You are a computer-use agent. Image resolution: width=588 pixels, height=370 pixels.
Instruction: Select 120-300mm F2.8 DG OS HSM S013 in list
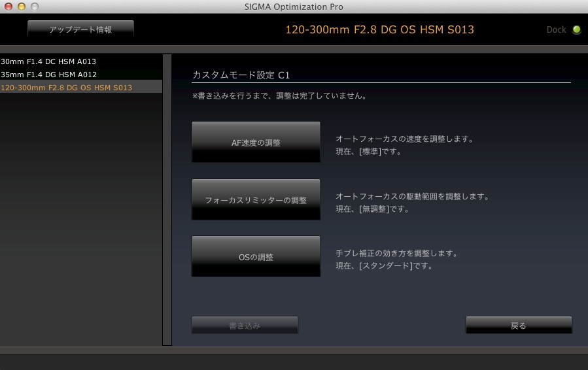coord(81,88)
